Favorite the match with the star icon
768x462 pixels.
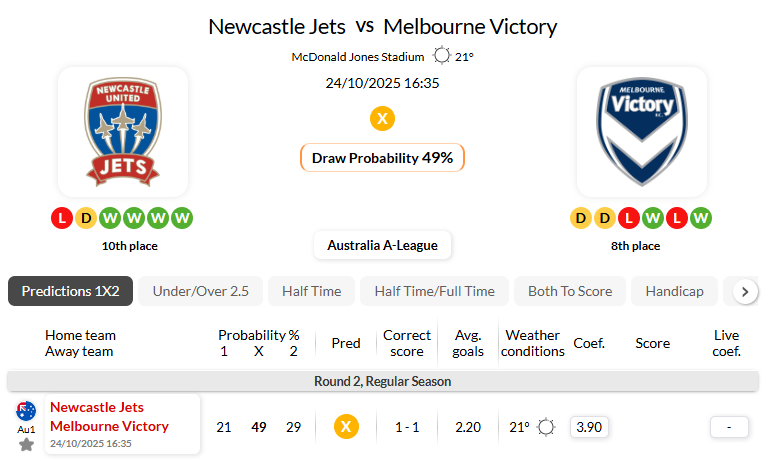(x=26, y=444)
